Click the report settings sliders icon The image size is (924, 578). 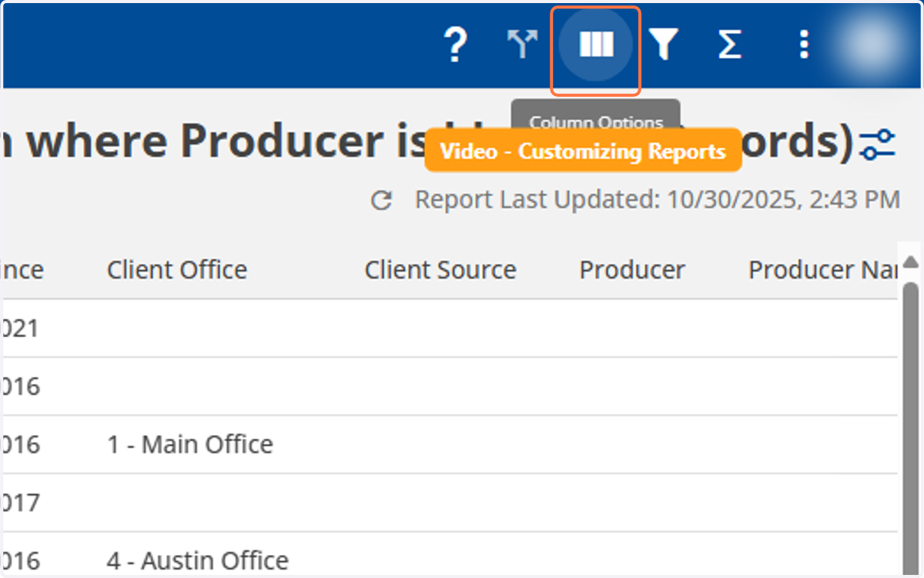878,144
